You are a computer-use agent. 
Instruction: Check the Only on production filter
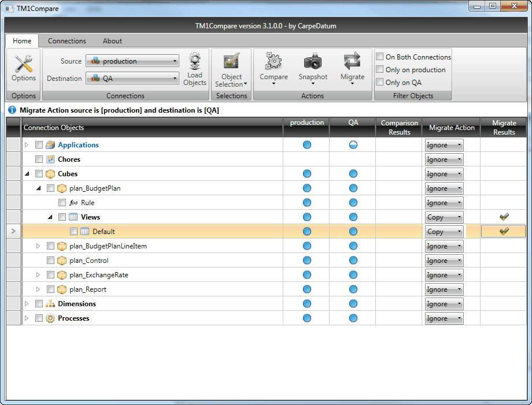pyautogui.click(x=380, y=69)
